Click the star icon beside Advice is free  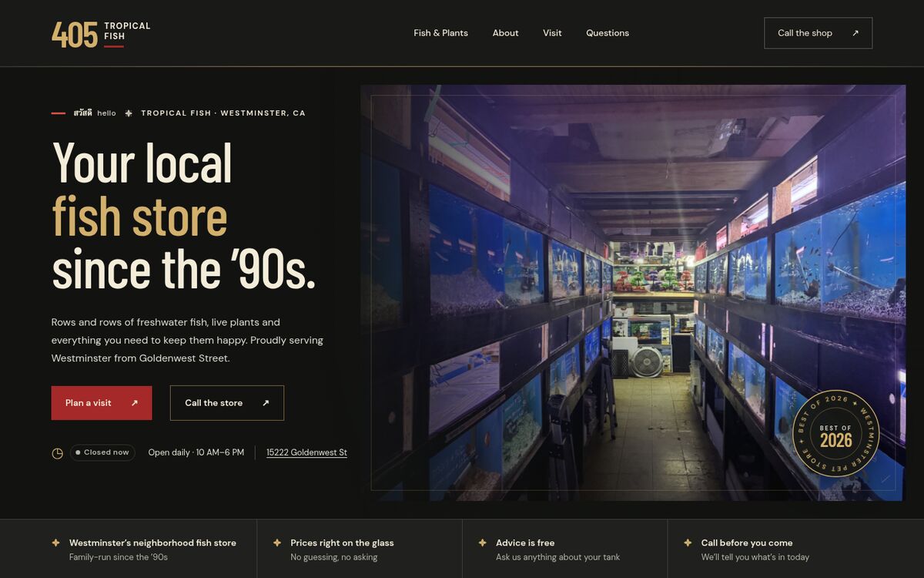[x=482, y=543]
